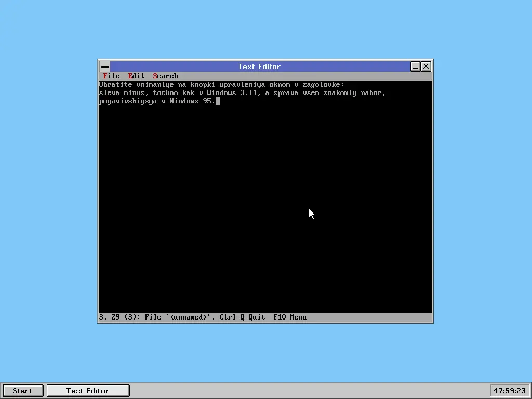Viewport: 532px width, 399px height.
Task: Activate the Text Editor taskbar button
Action: tap(88, 391)
